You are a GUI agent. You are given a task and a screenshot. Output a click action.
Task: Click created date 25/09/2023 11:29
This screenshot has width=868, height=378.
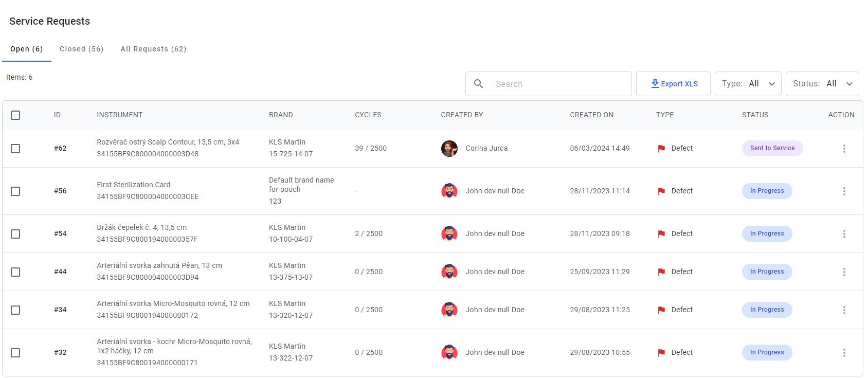600,272
